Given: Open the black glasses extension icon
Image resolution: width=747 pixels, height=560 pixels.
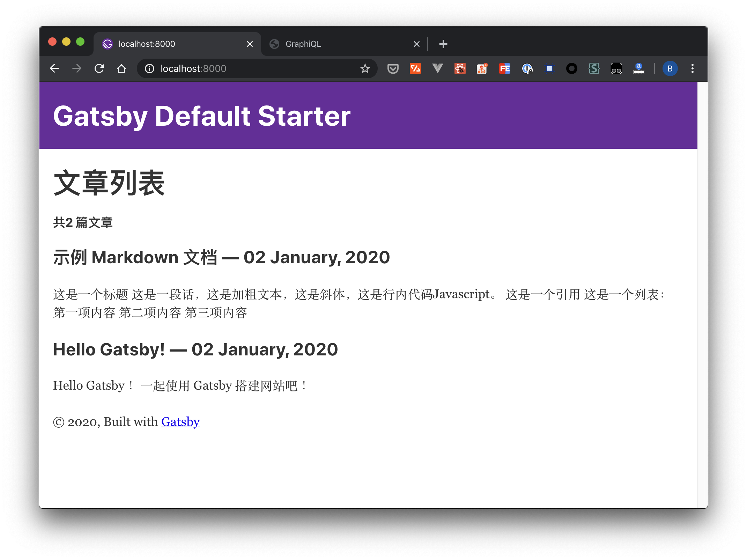Looking at the screenshot, I should (616, 68).
